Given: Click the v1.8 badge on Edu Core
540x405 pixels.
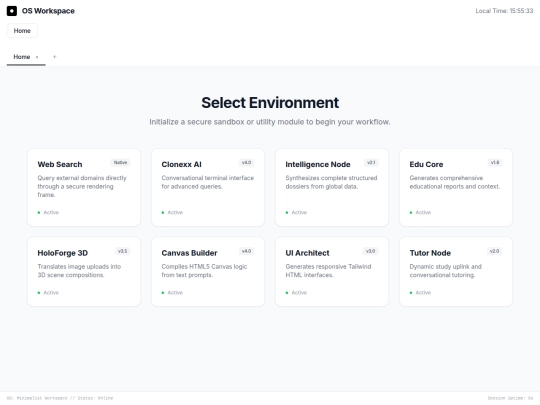Looking at the screenshot, I should click(495, 163).
